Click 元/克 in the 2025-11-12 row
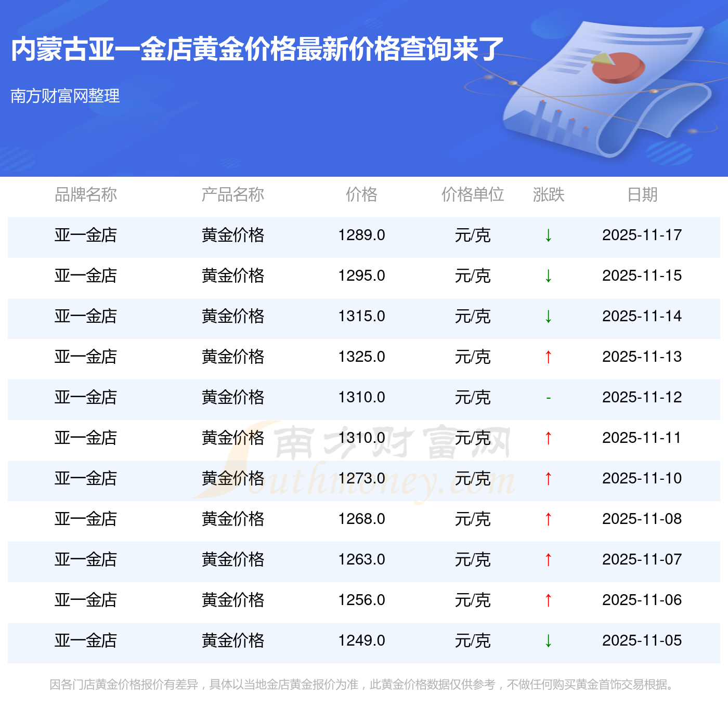The width and height of the screenshot is (728, 708). [x=473, y=397]
